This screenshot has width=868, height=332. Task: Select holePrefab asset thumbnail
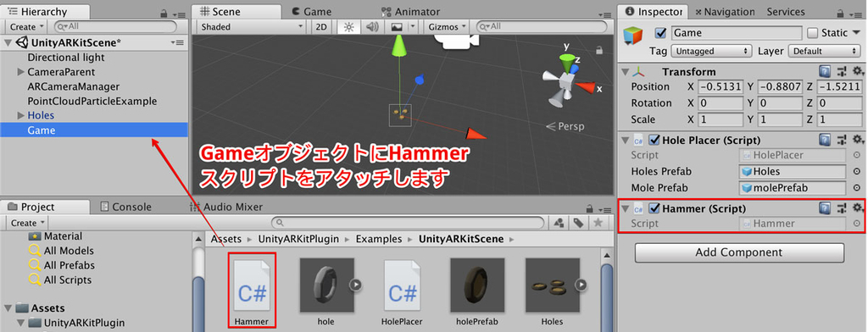(477, 285)
